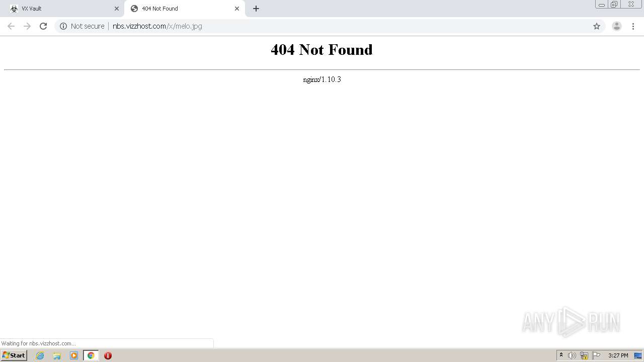Image resolution: width=644 pixels, height=362 pixels.
Task: Open the Chrome three-dot menu
Action: [x=633, y=26]
